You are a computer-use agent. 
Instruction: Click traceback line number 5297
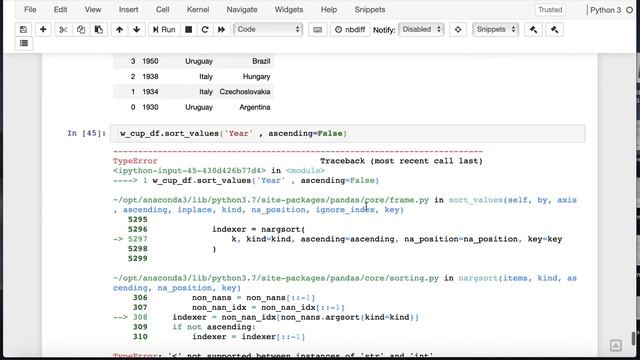pos(138,239)
